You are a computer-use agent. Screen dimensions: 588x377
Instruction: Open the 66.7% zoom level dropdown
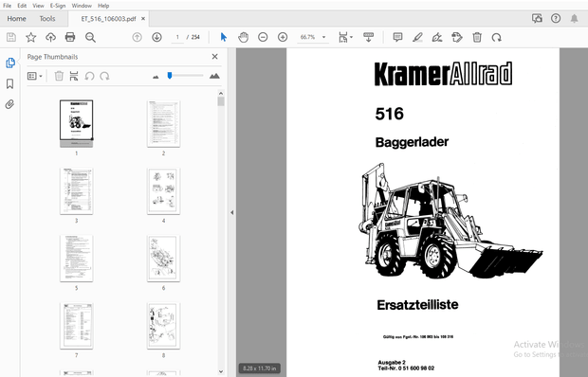click(x=313, y=37)
